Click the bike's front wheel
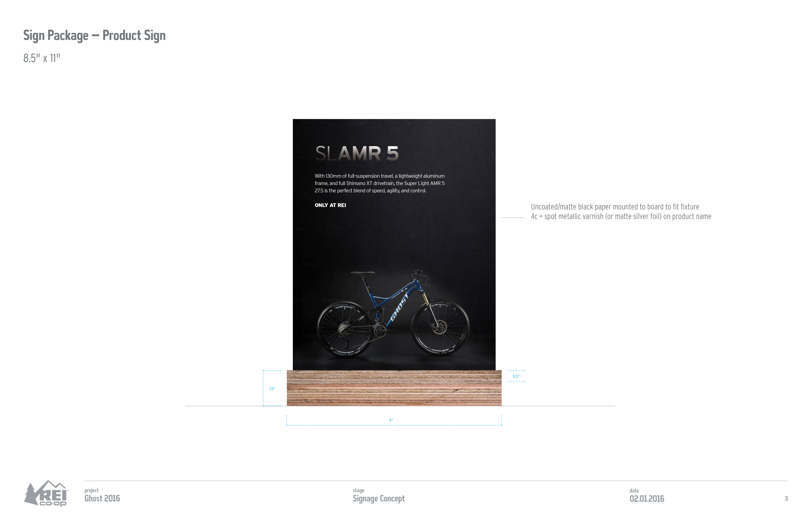 point(440,328)
